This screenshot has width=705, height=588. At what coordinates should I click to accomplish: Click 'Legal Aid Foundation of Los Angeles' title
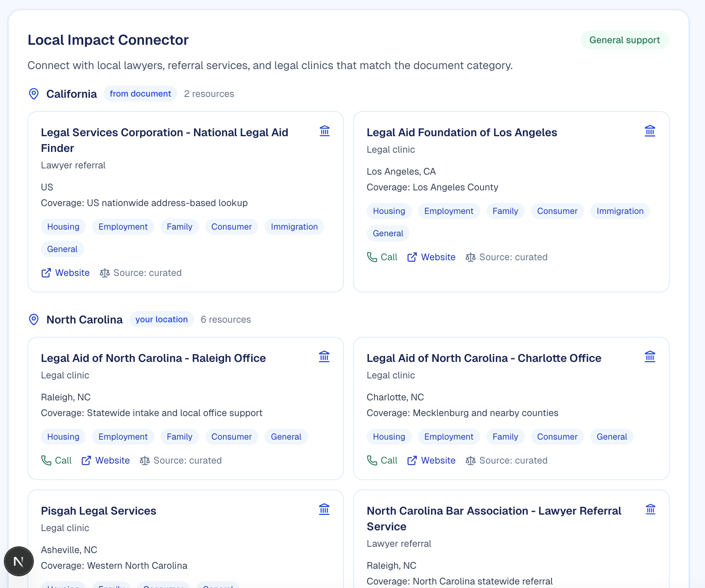[462, 133]
